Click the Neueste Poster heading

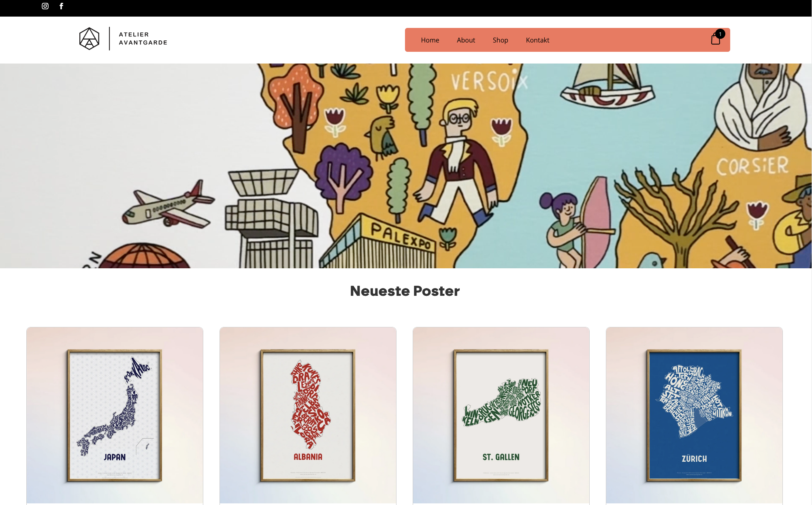click(x=405, y=291)
